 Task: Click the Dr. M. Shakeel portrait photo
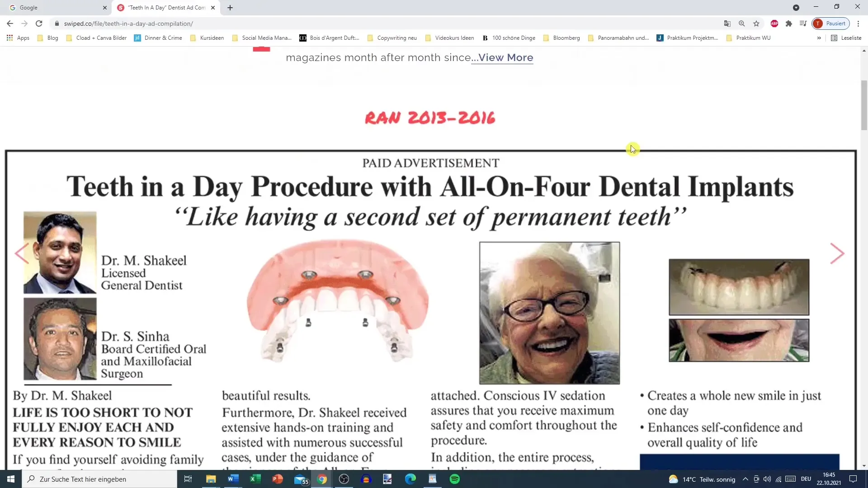point(60,253)
